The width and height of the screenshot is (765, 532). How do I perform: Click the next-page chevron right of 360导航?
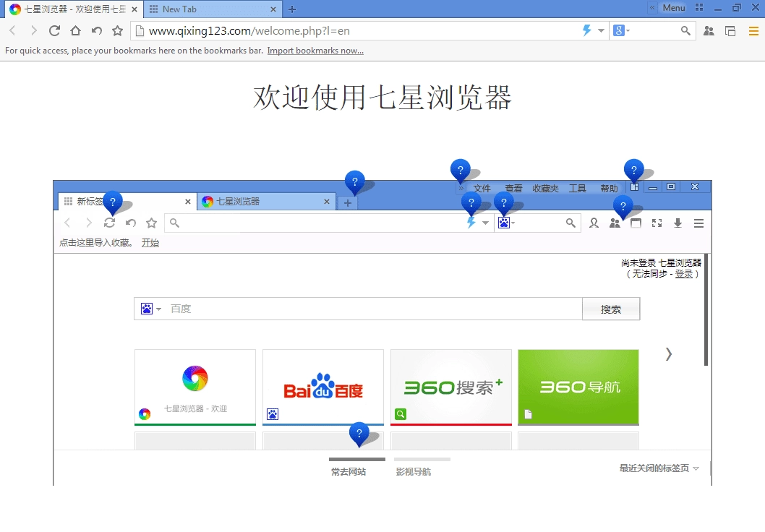click(x=668, y=354)
